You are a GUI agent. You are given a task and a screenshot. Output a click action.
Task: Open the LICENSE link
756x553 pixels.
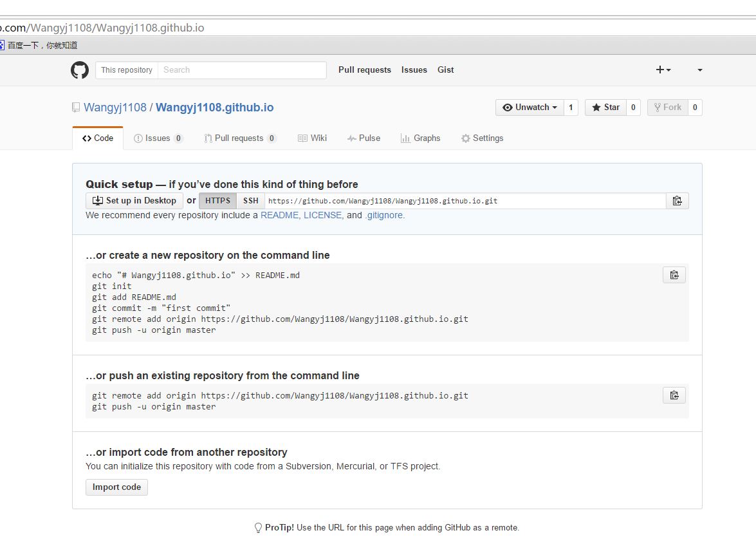[322, 215]
